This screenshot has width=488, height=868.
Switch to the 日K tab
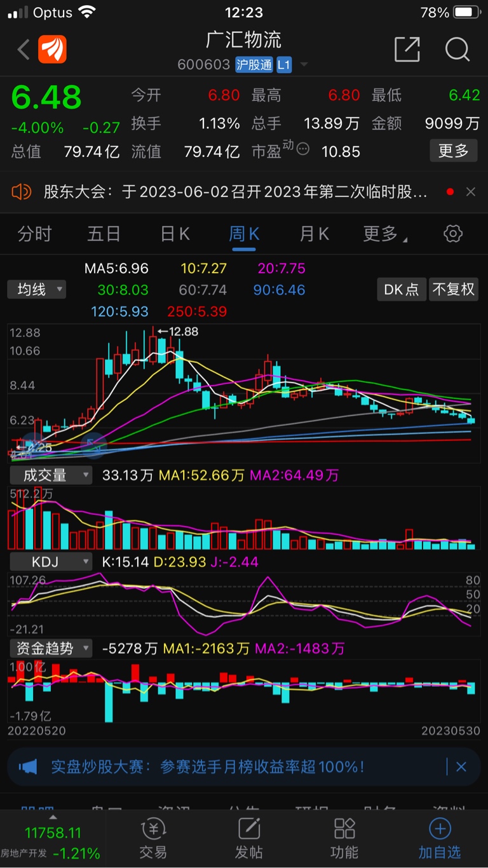pos(175,234)
